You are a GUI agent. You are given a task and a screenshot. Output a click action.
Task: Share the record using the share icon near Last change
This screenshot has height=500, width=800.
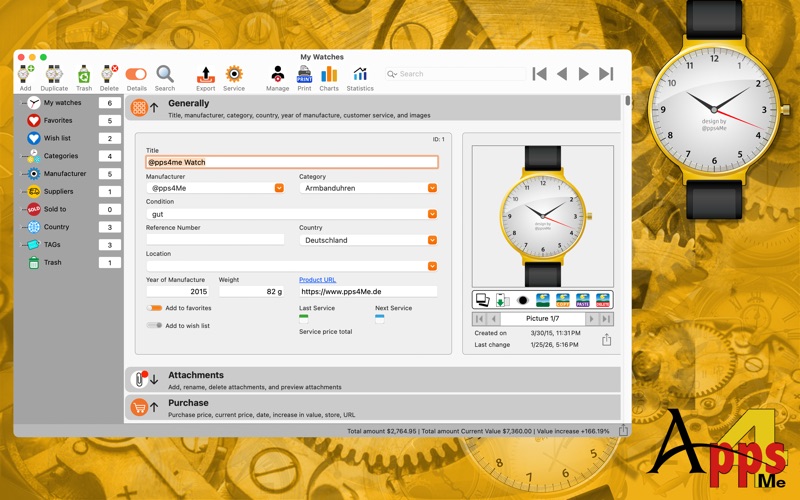[606, 339]
